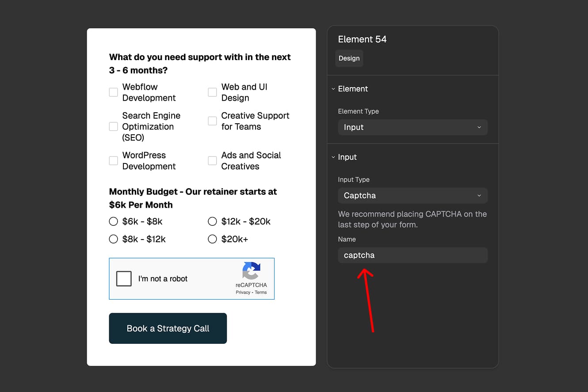Screen dimensions: 588x392
Task: Switch to the Design tab
Action: pos(349,58)
